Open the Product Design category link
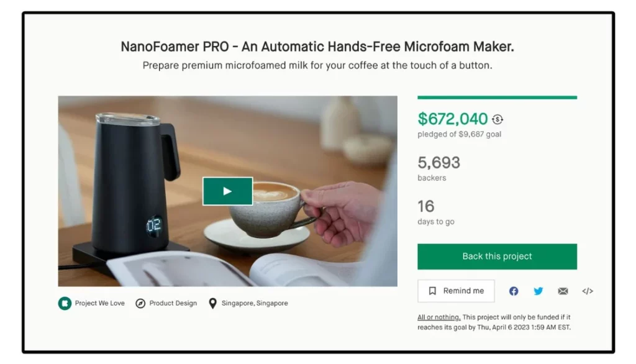636x364 pixels. 173,303
